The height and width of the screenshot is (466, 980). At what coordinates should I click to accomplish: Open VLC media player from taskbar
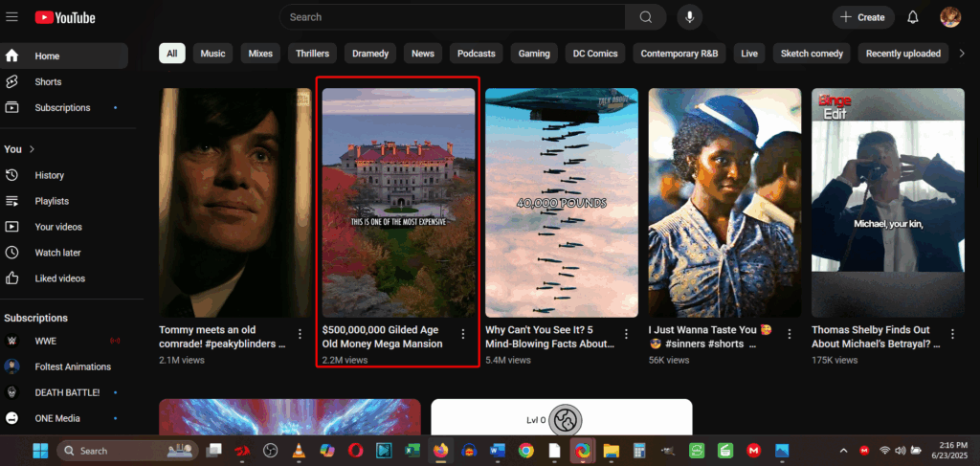click(x=300, y=451)
